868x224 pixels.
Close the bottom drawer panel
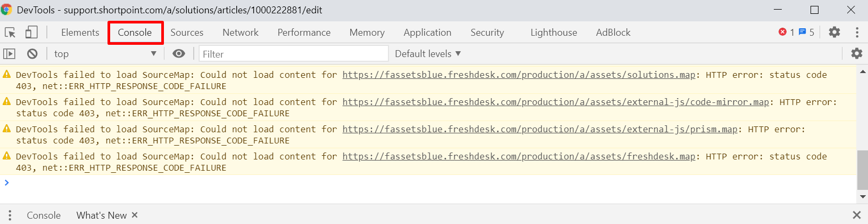[856, 215]
